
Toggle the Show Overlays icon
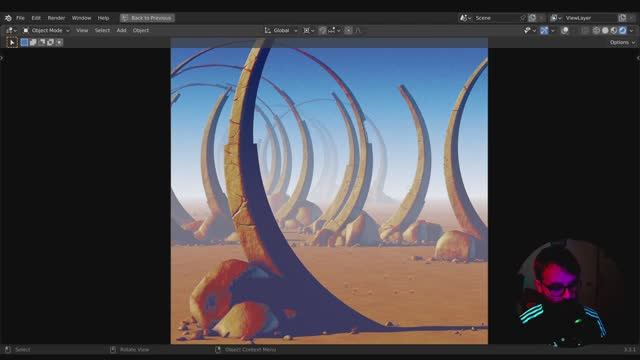point(564,30)
